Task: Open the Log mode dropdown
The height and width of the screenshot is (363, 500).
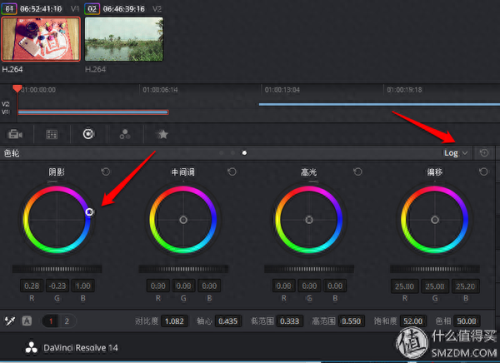Action: click(456, 153)
